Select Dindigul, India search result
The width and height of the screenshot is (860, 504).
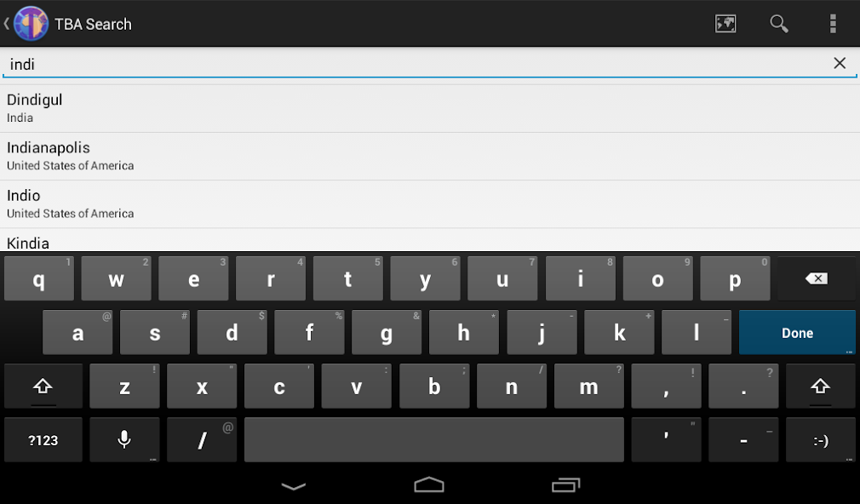(x=430, y=109)
